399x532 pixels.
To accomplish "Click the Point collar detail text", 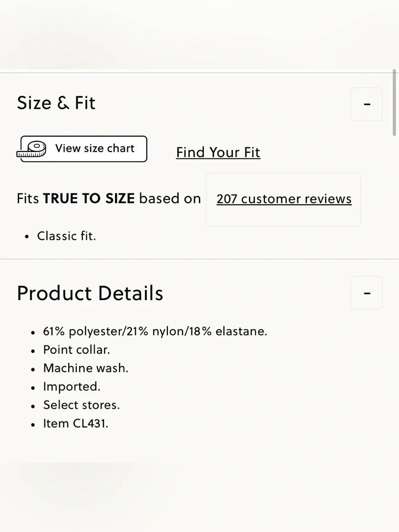I will (x=77, y=350).
